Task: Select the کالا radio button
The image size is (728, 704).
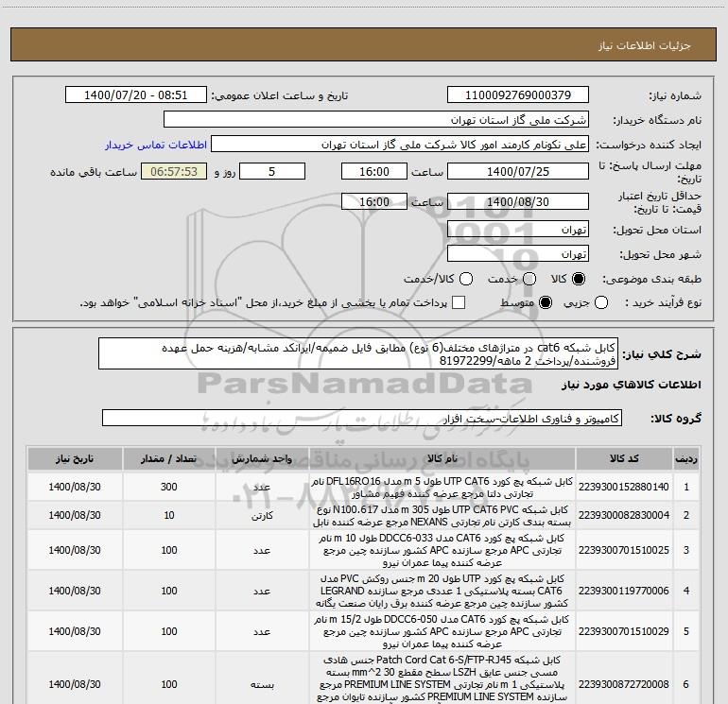Action: [579, 279]
